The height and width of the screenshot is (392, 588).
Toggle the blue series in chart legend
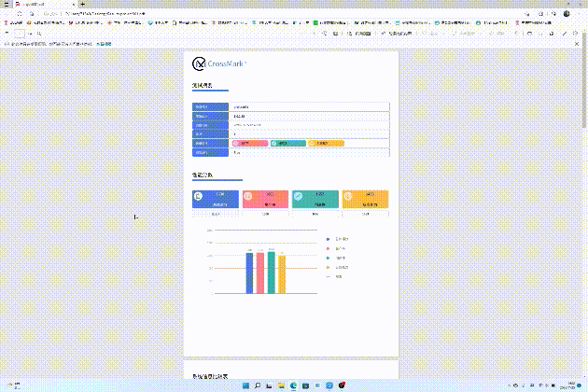(328, 239)
